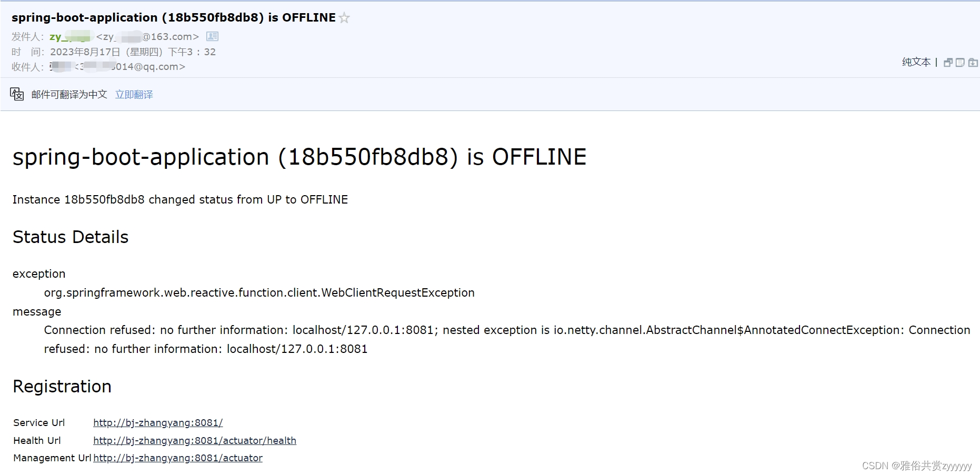Click the bold email subject line
Viewport: 980px width, 476px height.
(x=174, y=18)
